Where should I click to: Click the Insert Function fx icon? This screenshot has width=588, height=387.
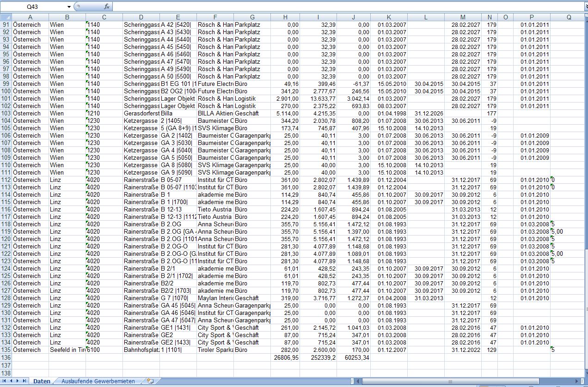point(107,6)
